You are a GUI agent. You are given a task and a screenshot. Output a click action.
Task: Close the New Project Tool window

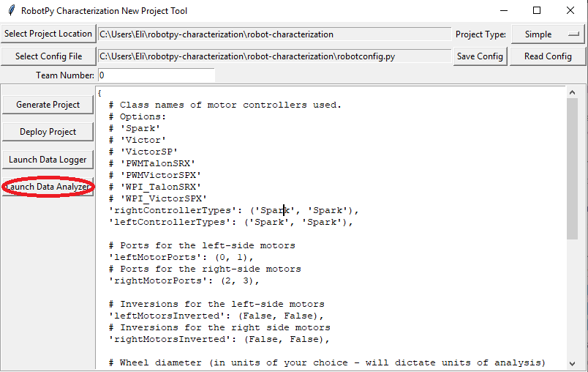click(x=570, y=10)
